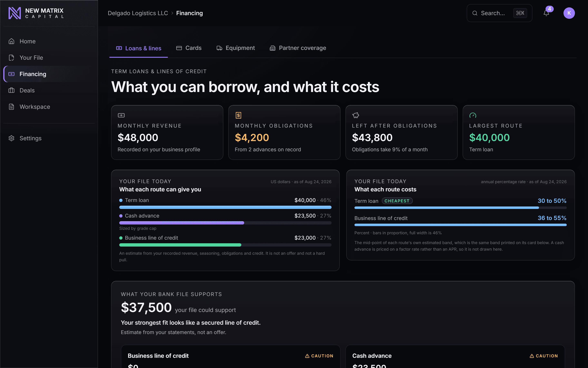The height and width of the screenshot is (368, 588).
Task: Focus the Search field
Action: (499, 13)
